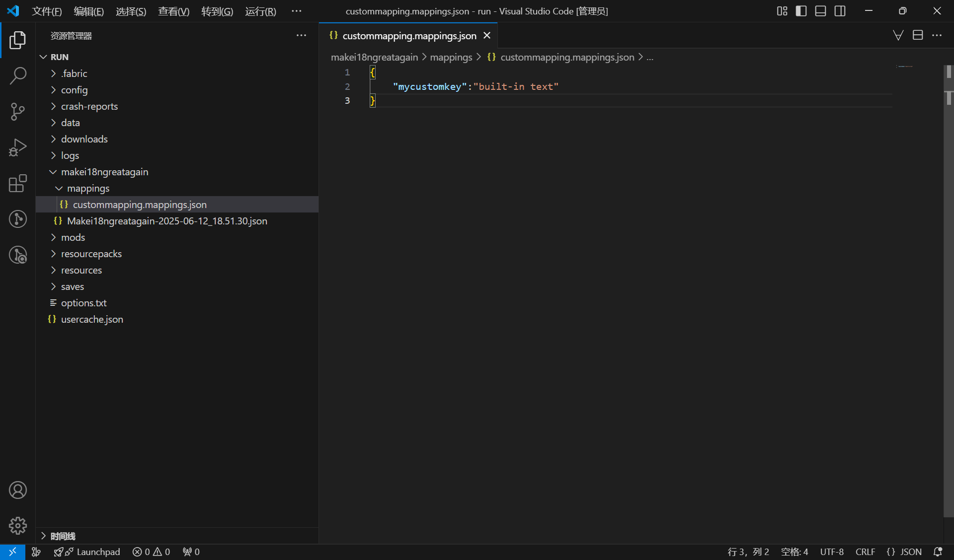Screen dimensions: 954x560
Task: Split the editor to the right
Action: 918,35
